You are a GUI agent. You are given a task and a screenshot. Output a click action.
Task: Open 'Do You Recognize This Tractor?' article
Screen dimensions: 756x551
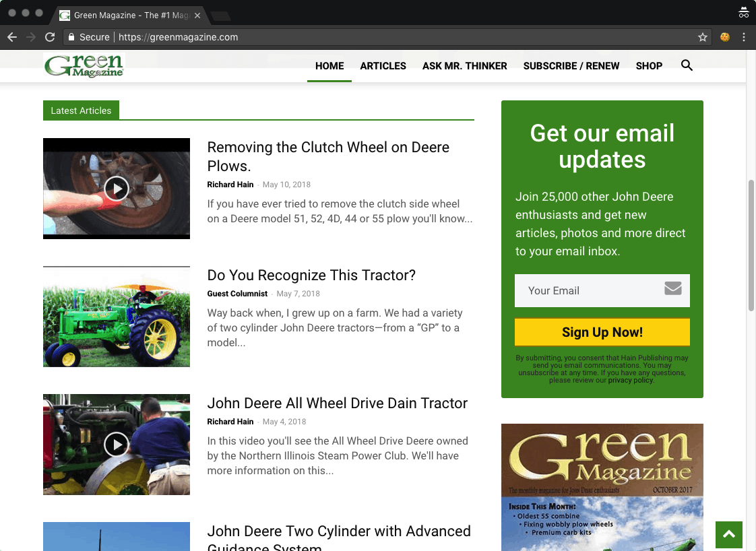311,275
